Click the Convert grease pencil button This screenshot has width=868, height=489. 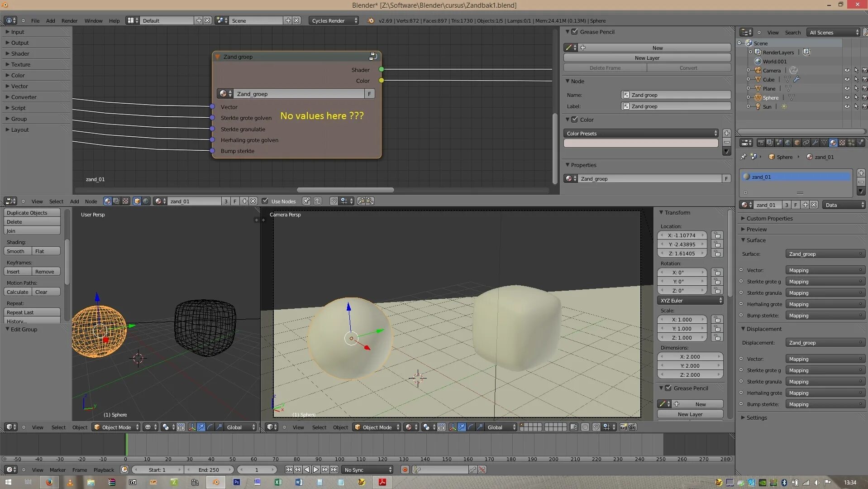tap(688, 67)
